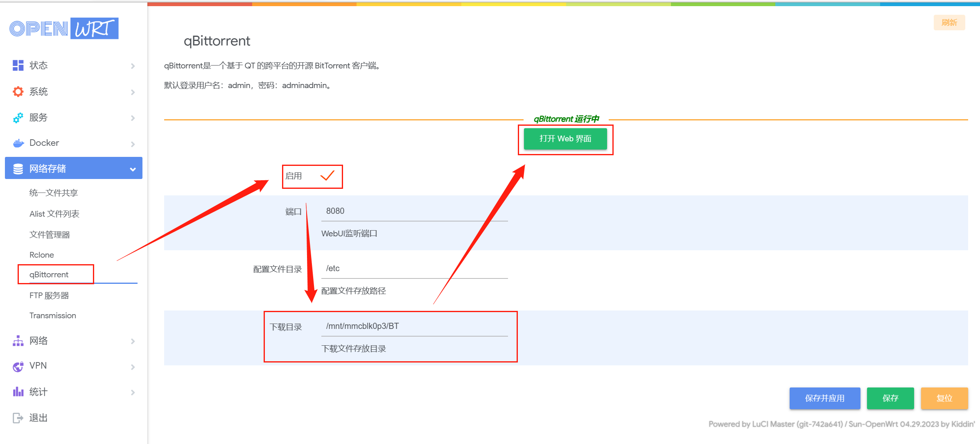The height and width of the screenshot is (444, 980).
Task: Click the Statistics (统计) bar chart icon
Action: [x=18, y=392]
